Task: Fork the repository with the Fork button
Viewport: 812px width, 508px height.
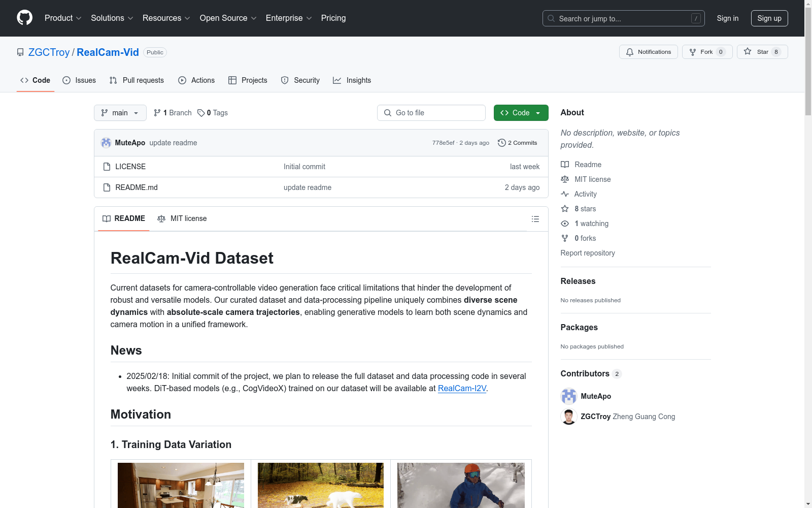Action: click(x=707, y=52)
